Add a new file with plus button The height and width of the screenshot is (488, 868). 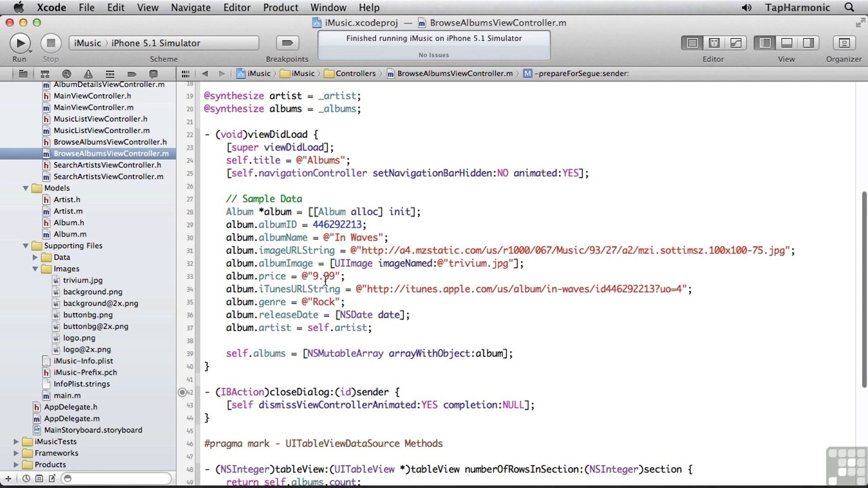click(8, 479)
